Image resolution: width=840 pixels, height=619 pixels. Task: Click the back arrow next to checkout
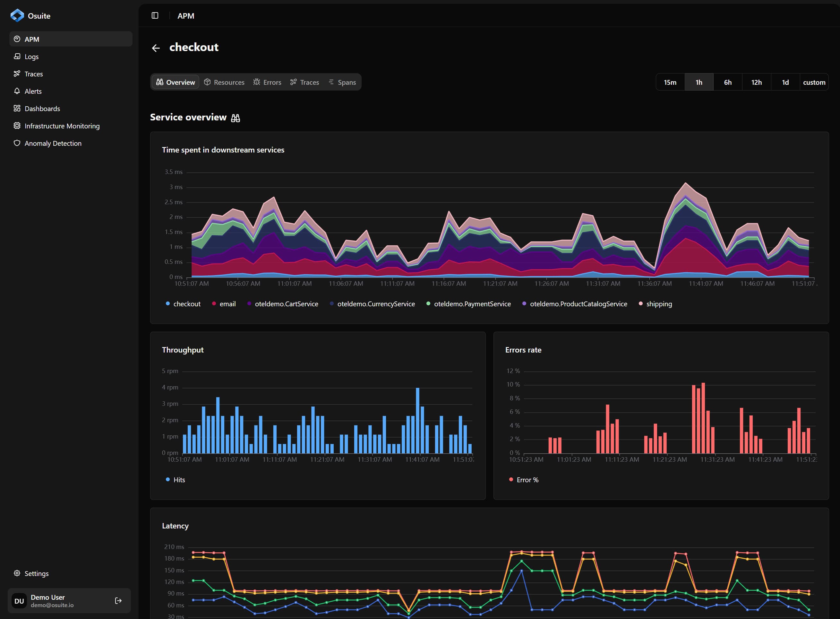tap(156, 48)
